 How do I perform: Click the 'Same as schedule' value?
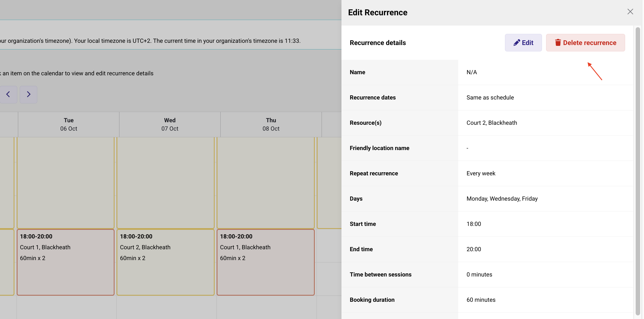(x=490, y=98)
